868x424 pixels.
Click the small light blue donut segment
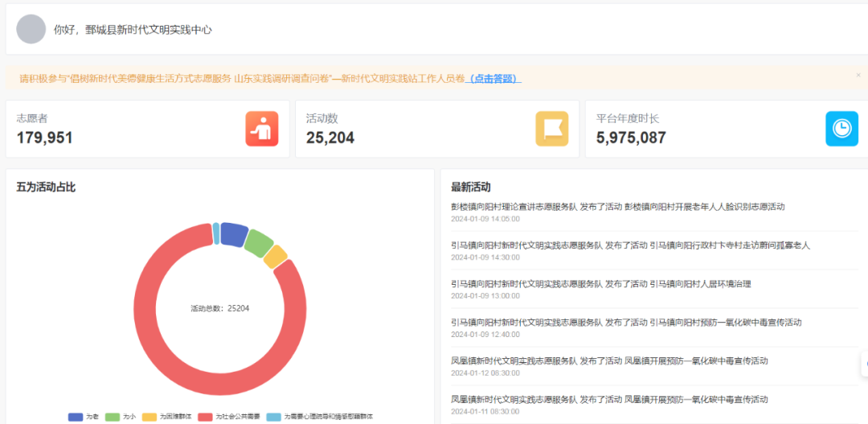click(x=216, y=233)
